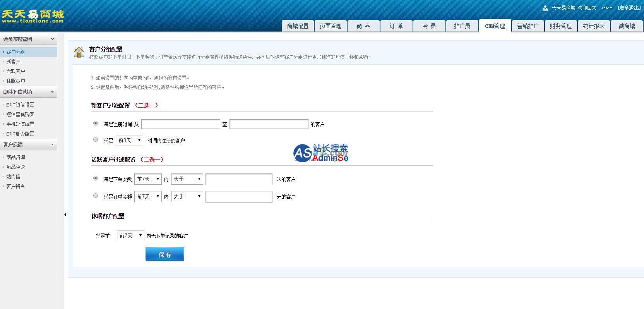The image size is (644, 309).
Task: Open the 会员 tab
Action: pos(429,26)
